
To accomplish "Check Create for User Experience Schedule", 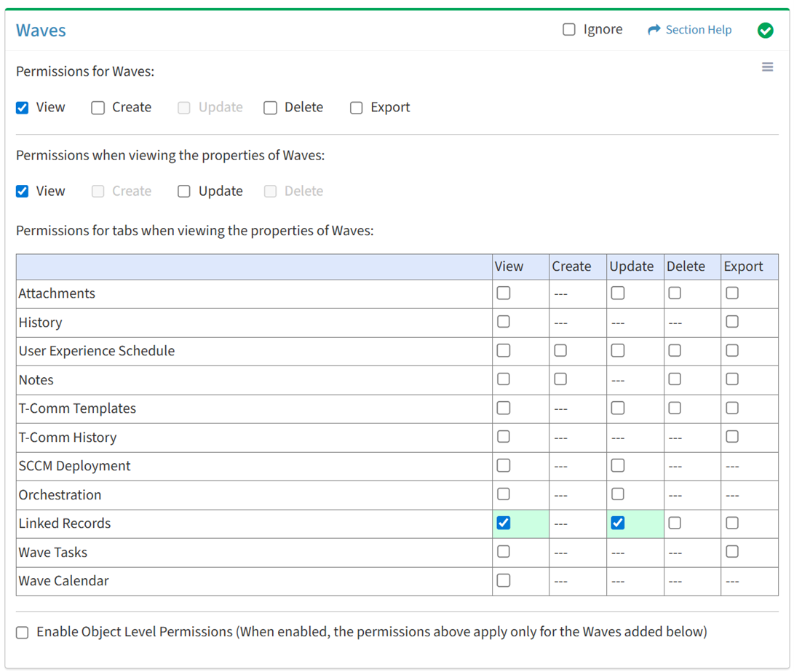I will pos(560,351).
